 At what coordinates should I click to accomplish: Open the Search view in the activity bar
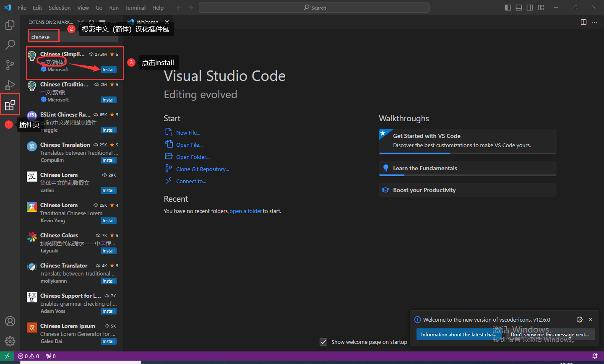(10, 44)
